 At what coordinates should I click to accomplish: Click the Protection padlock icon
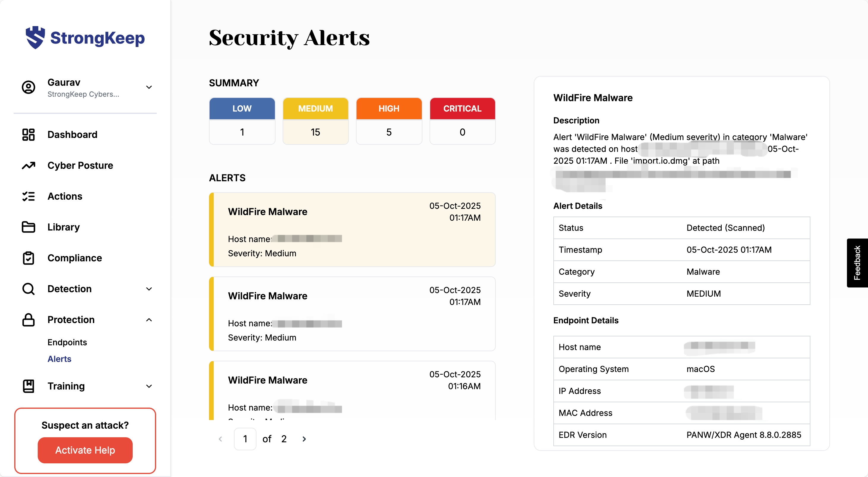pyautogui.click(x=28, y=320)
